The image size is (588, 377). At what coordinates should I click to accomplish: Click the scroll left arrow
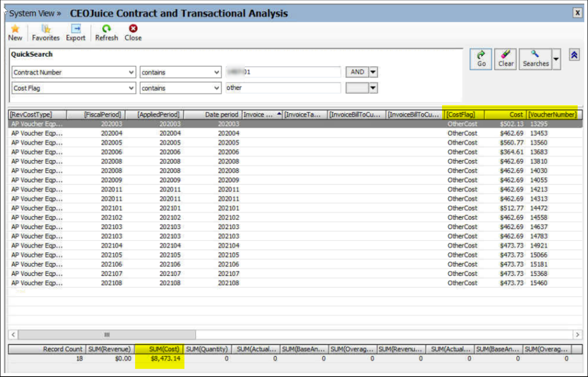(x=13, y=335)
